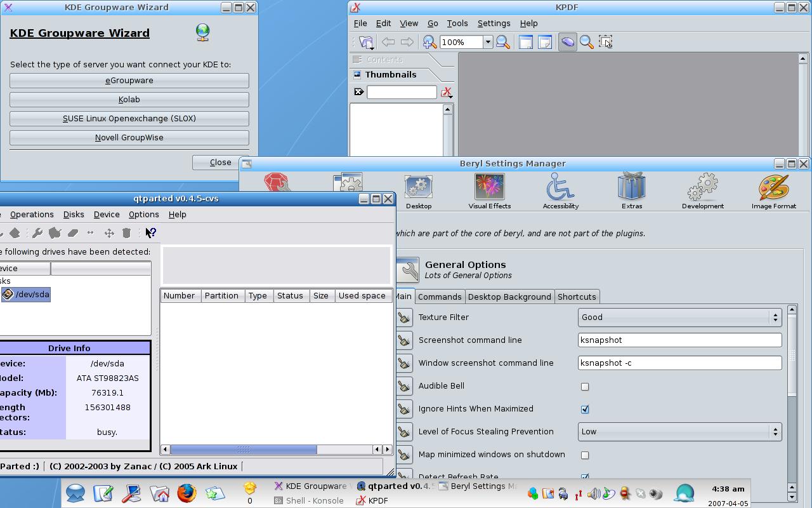Select the browse mouse tool in KPDF

tap(568, 42)
